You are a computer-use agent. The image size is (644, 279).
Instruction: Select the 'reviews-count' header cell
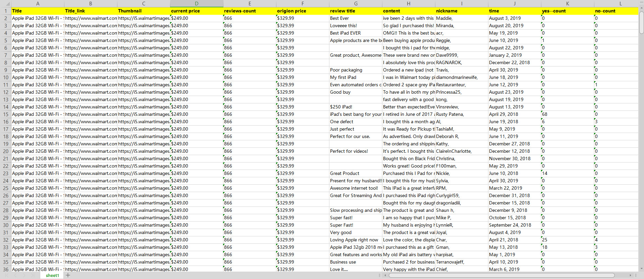pos(250,11)
